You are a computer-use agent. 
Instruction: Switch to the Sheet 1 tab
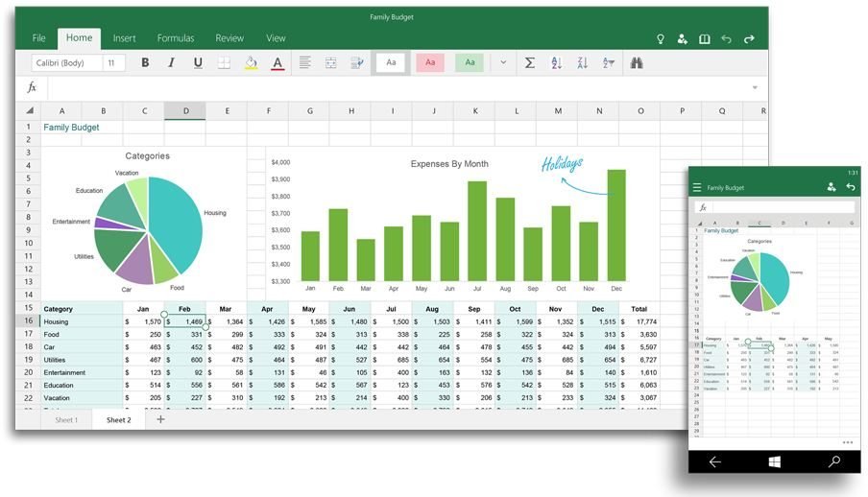point(66,419)
